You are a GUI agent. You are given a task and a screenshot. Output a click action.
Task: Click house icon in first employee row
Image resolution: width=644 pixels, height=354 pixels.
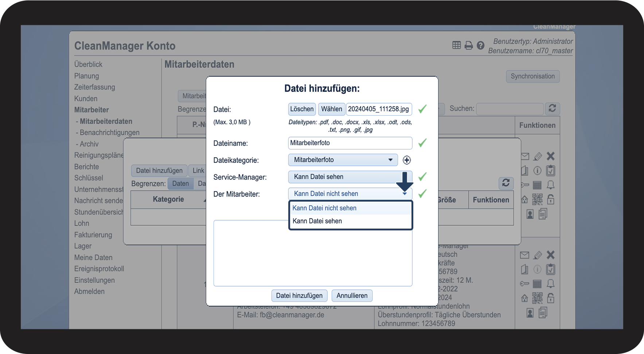tap(524, 199)
